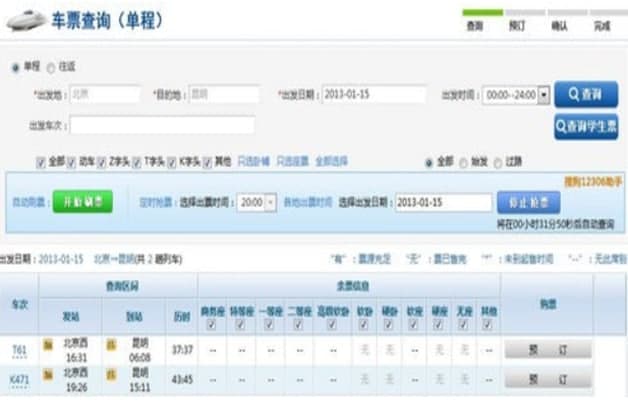Toggle the 动车 checkbox
Screen dimensions: 628x403
(71, 162)
